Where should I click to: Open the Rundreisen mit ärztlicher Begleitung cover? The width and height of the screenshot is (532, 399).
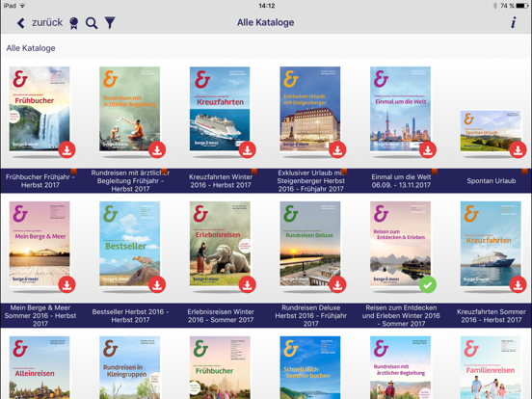pos(129,109)
